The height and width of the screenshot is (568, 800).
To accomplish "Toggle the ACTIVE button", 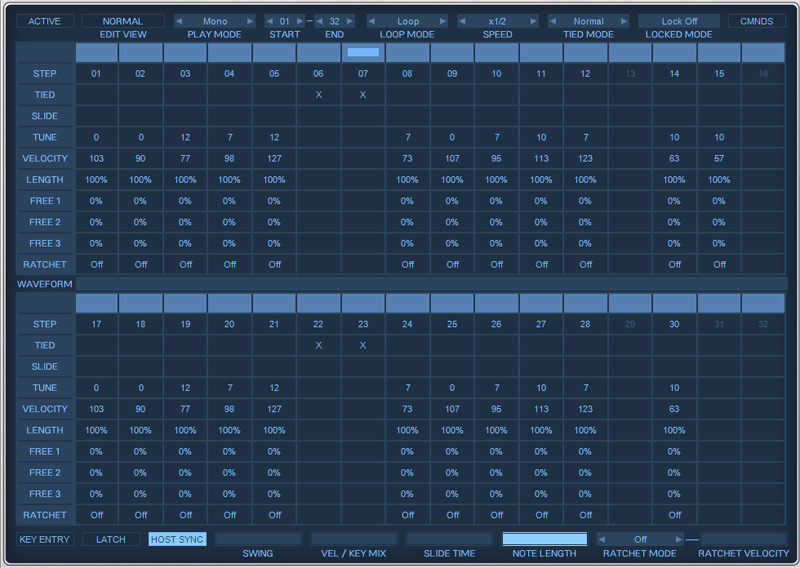I will click(44, 21).
